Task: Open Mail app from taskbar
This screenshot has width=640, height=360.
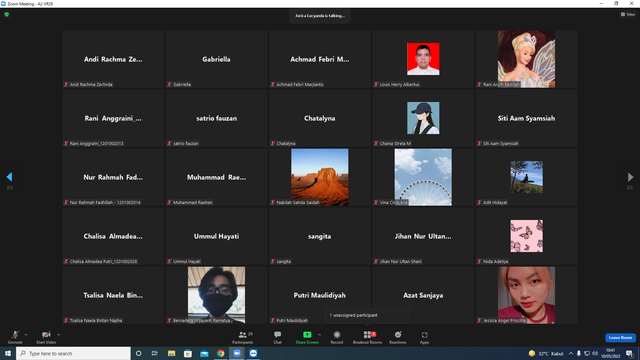Action: pos(204,353)
